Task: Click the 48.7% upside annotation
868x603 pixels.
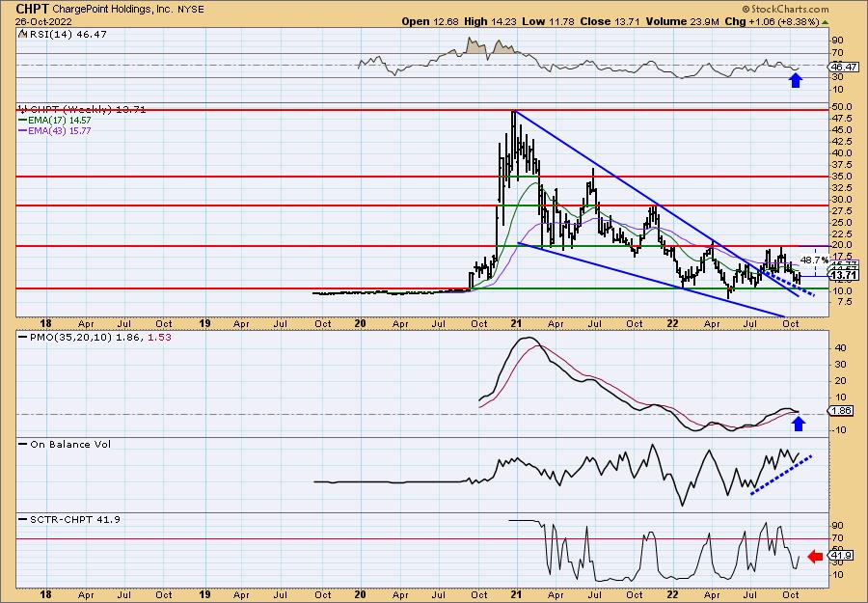Action: pyautogui.click(x=814, y=260)
